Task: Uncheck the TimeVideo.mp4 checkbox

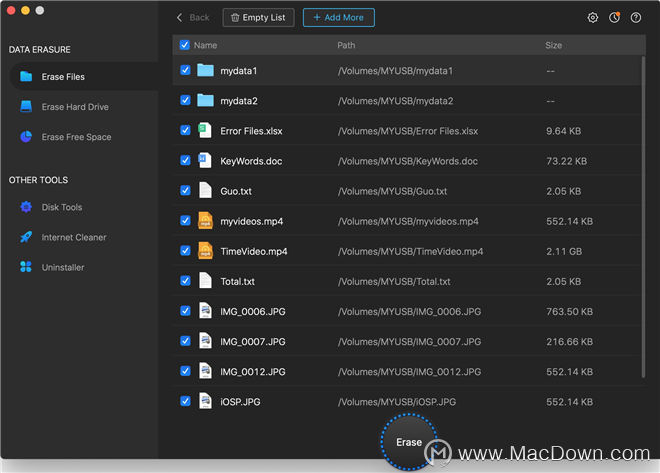Action: pyautogui.click(x=185, y=251)
